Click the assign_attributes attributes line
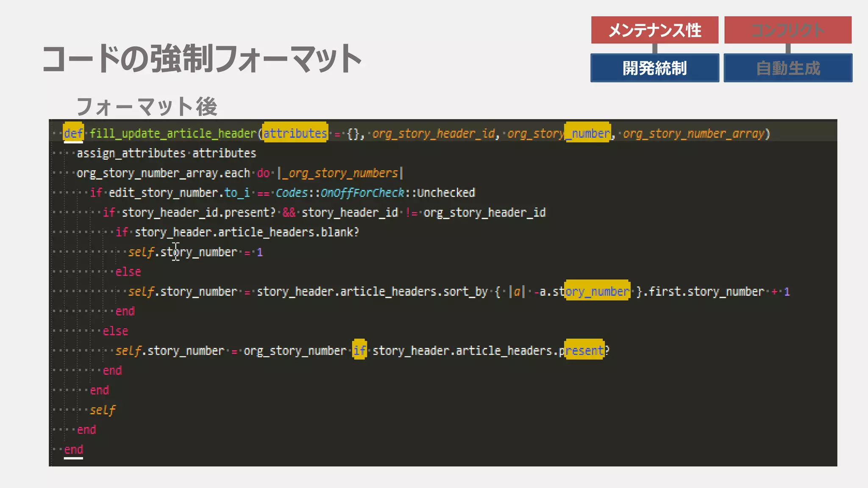The width and height of the screenshot is (868, 488). pos(166,153)
